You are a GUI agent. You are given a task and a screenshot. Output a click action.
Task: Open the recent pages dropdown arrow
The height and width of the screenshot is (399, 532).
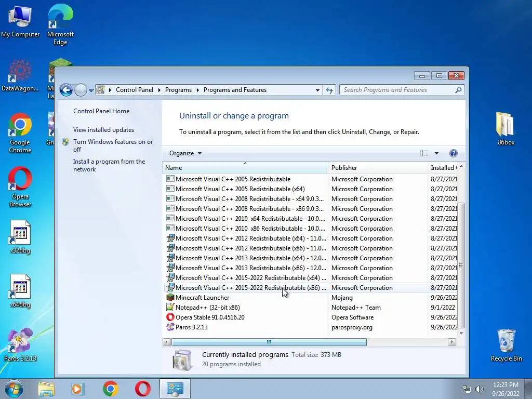pyautogui.click(x=91, y=90)
